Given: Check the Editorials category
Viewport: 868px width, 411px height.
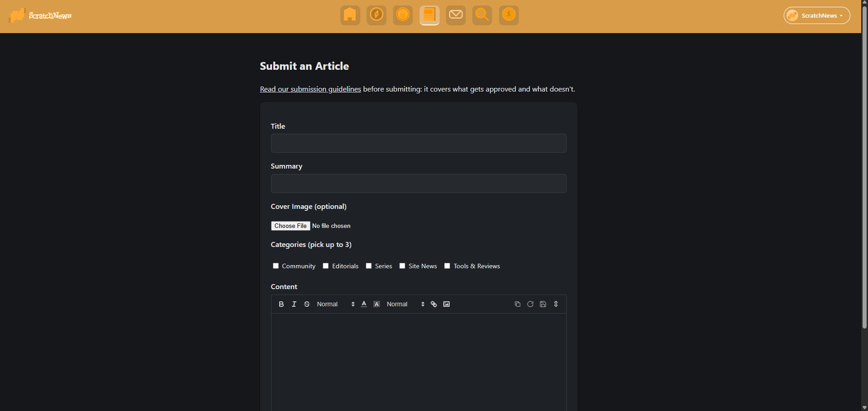Looking at the screenshot, I should pos(325,266).
